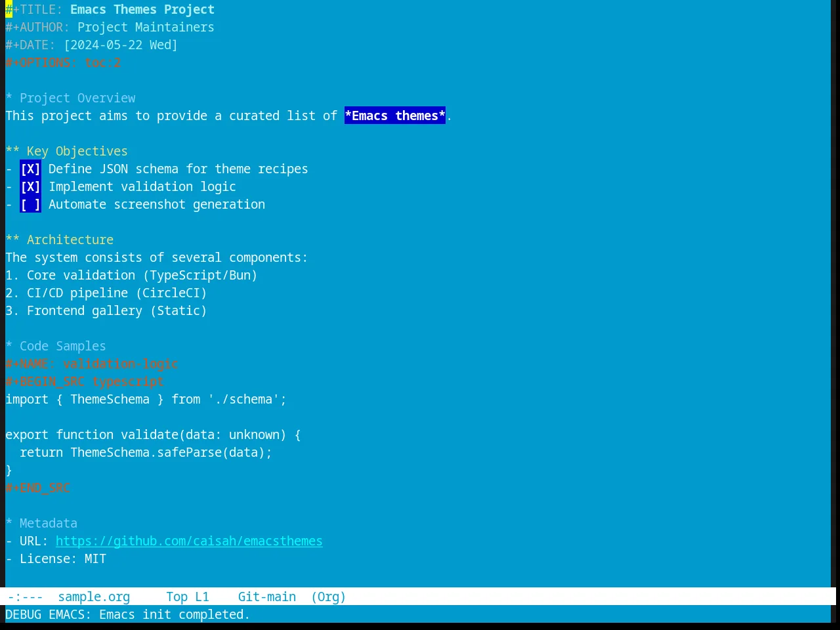This screenshot has height=630, width=840.
Task: Click the list item CI/CD pipeline (CircleCI)
Action: 106,293
